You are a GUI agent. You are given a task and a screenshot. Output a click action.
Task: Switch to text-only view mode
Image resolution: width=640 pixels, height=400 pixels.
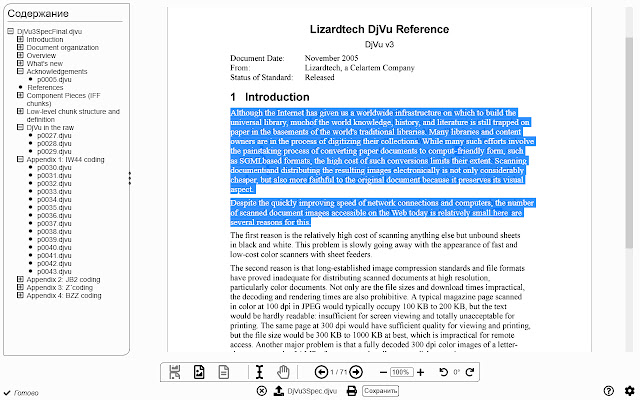point(224,372)
